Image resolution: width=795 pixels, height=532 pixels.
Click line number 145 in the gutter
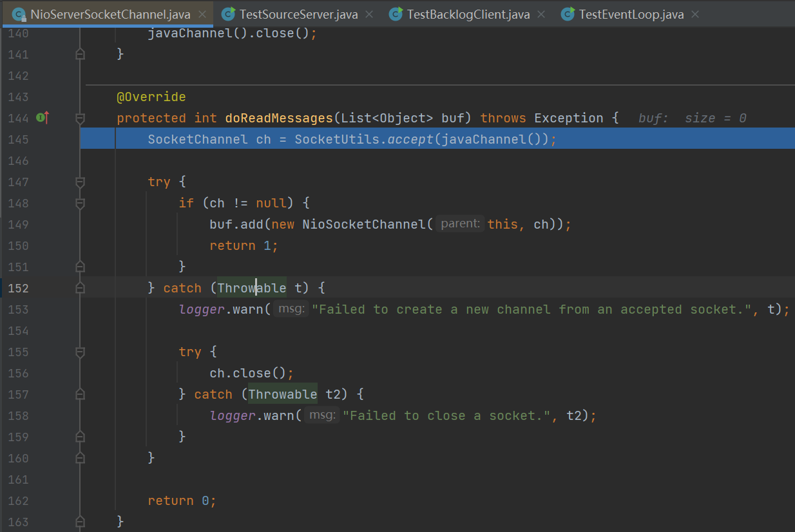18,139
